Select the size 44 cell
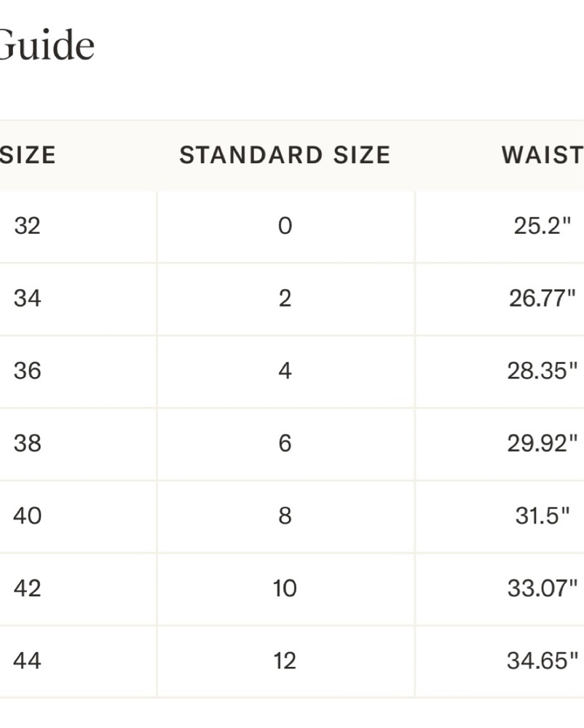The height and width of the screenshot is (728, 584). (x=28, y=660)
